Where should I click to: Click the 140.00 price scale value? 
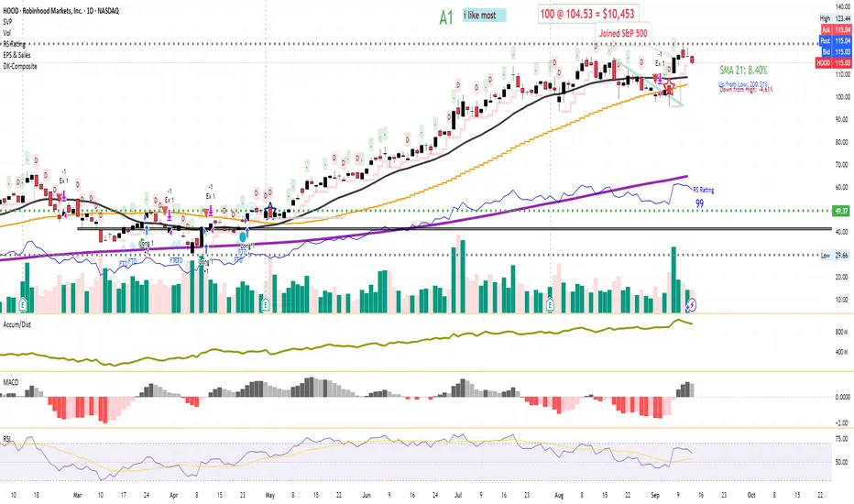(842, 6)
